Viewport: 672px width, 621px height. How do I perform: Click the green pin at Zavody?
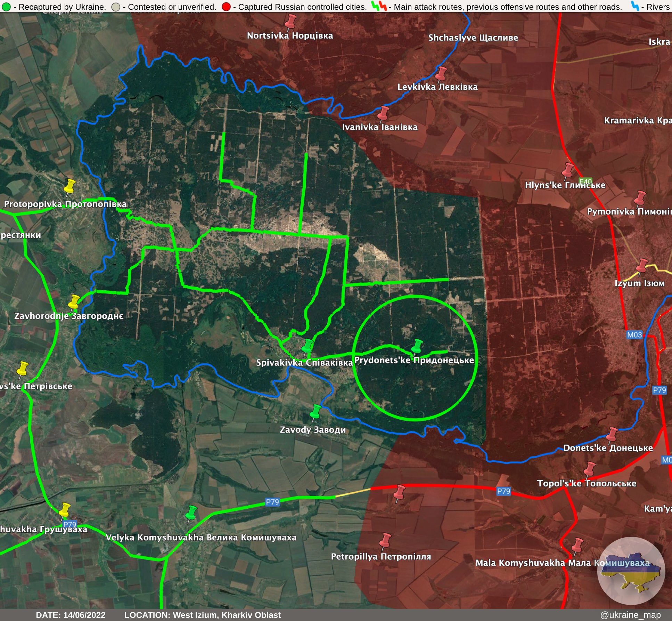pos(316,411)
